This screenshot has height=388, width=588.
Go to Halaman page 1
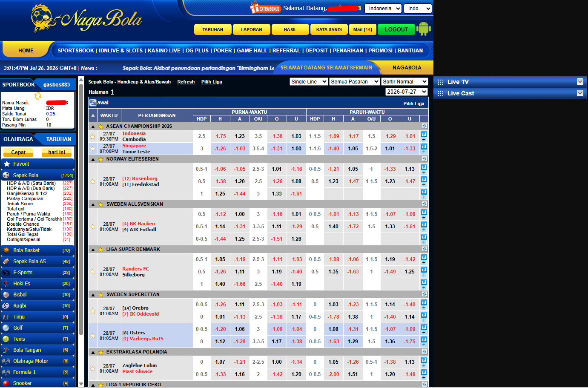point(112,92)
